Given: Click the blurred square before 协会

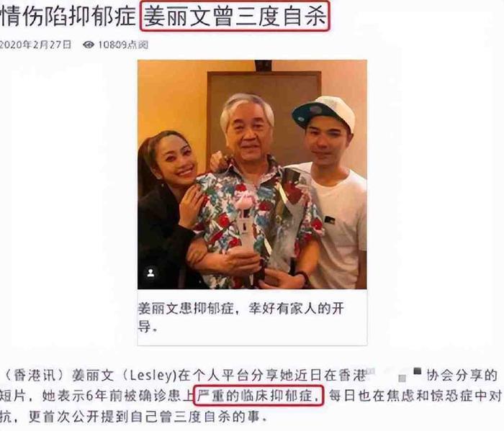Looking at the screenshot, I should [x=417, y=371].
